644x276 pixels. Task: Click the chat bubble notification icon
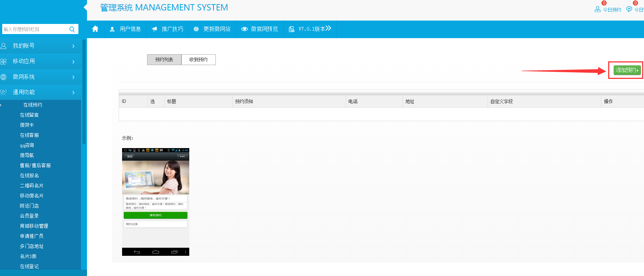(x=629, y=9)
